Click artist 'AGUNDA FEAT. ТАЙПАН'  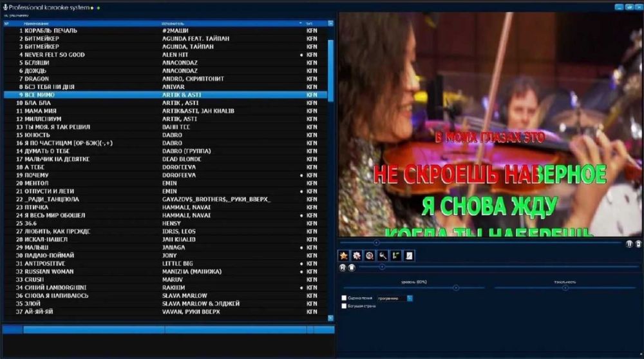click(x=196, y=39)
